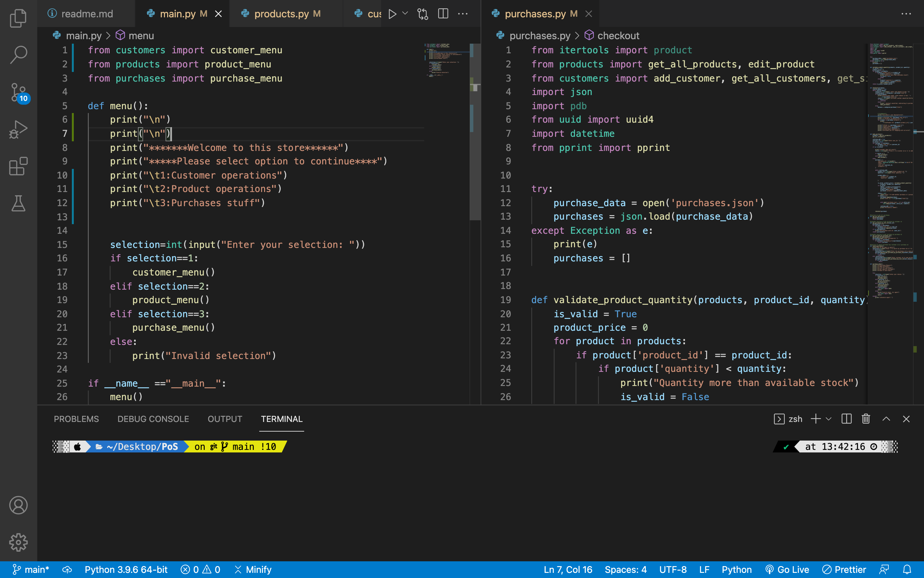Click the customer_menu() call on line 17
This screenshot has width=924, height=578.
[x=174, y=272]
